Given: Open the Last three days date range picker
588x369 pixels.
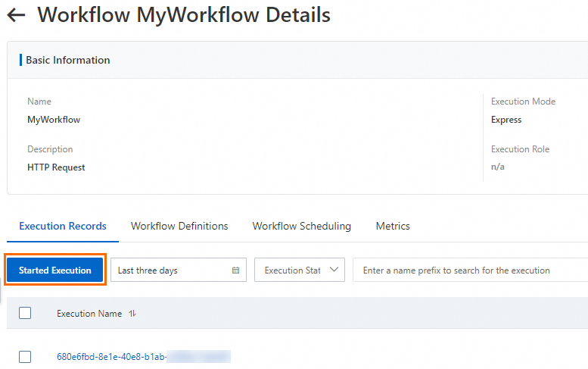Looking at the screenshot, I should (179, 270).
